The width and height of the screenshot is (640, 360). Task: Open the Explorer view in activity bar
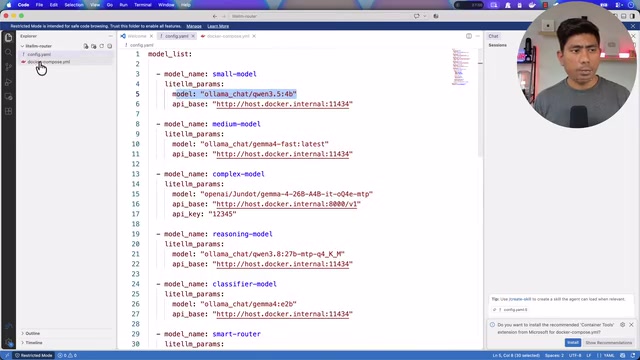tap(8, 38)
